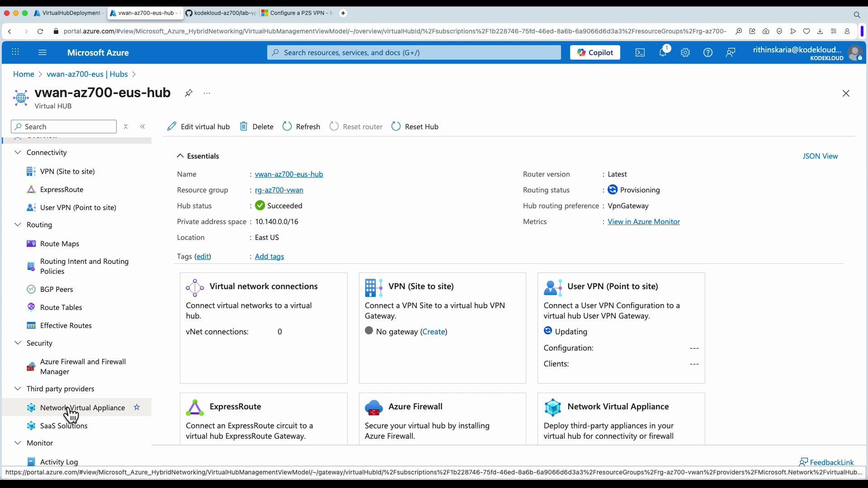The image size is (868, 488).
Task: Open the vwan-az700-eus-hub name link
Action: pos(289,174)
